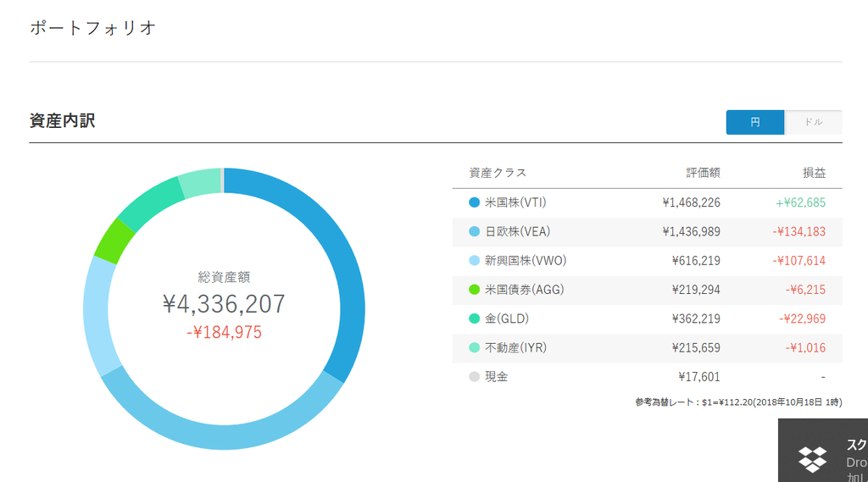The height and width of the screenshot is (482, 868).
Task: Click the 新興国株(VWO) legend dot
Action: tap(475, 261)
